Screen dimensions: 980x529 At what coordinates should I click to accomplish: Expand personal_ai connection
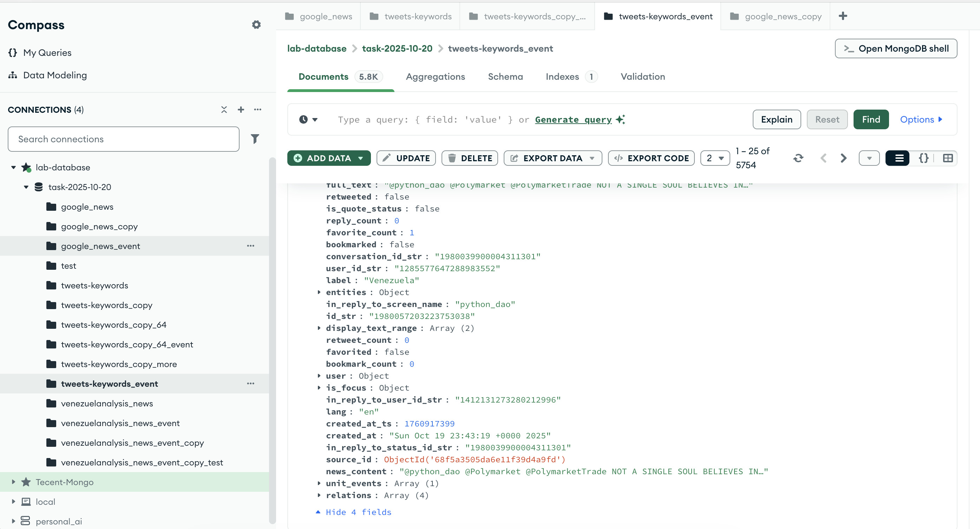(13, 521)
